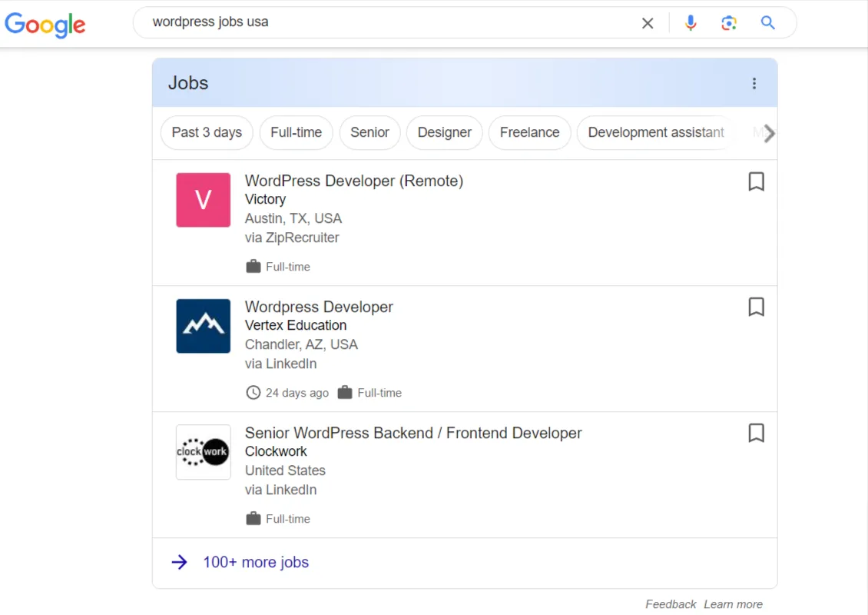Click Chandler, AZ, USA location text
Image resolution: width=868 pixels, height=615 pixels.
point(301,344)
